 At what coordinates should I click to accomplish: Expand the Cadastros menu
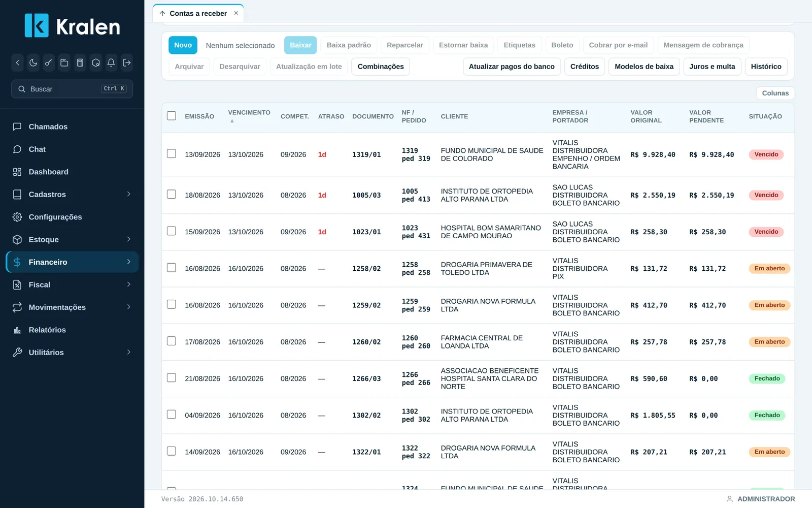tap(72, 194)
